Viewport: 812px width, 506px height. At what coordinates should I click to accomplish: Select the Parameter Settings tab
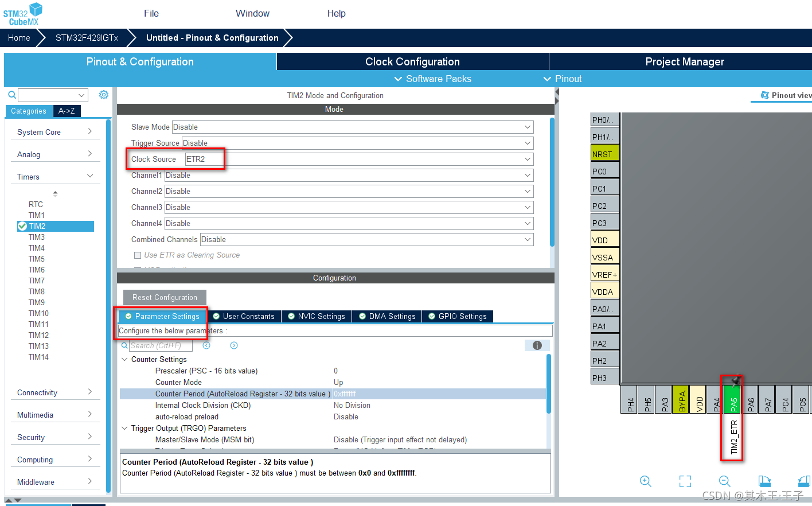(162, 316)
